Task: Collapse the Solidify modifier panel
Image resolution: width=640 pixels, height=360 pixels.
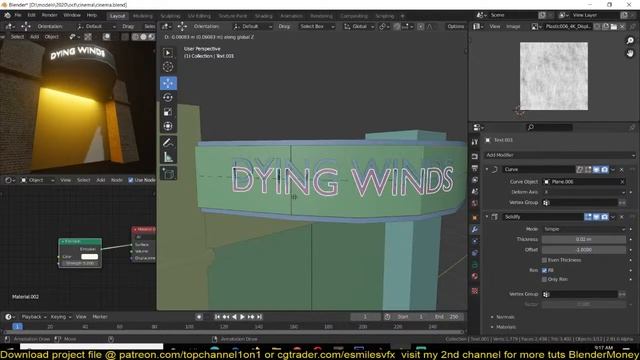Action: tap(487, 217)
